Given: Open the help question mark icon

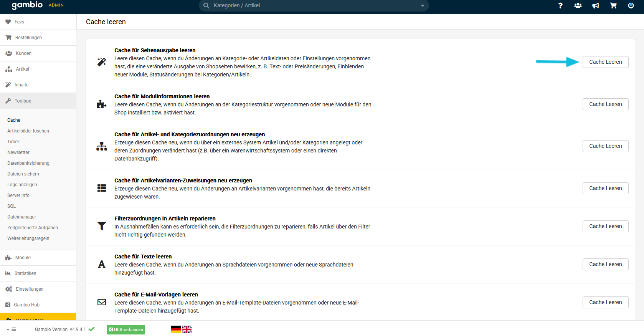Looking at the screenshot, I should point(560,5).
